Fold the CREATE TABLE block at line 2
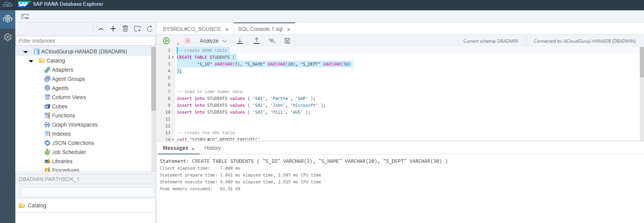644x223 pixels. (x=173, y=58)
